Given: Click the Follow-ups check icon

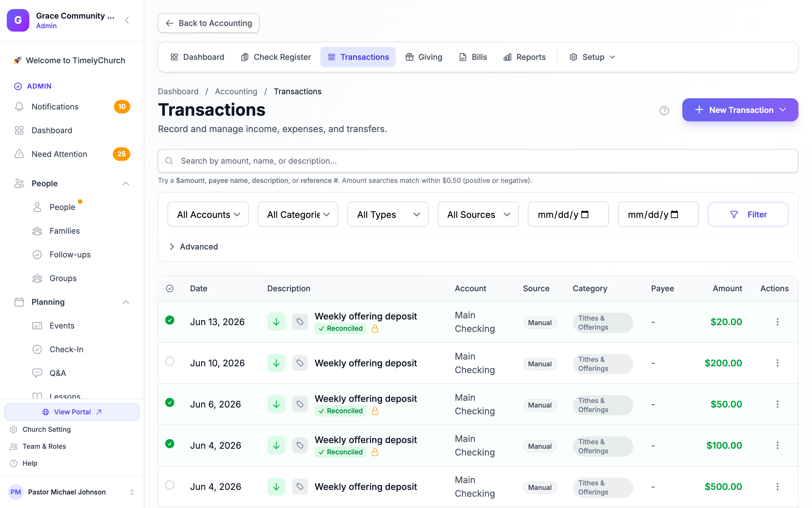Looking at the screenshot, I should [x=37, y=255].
